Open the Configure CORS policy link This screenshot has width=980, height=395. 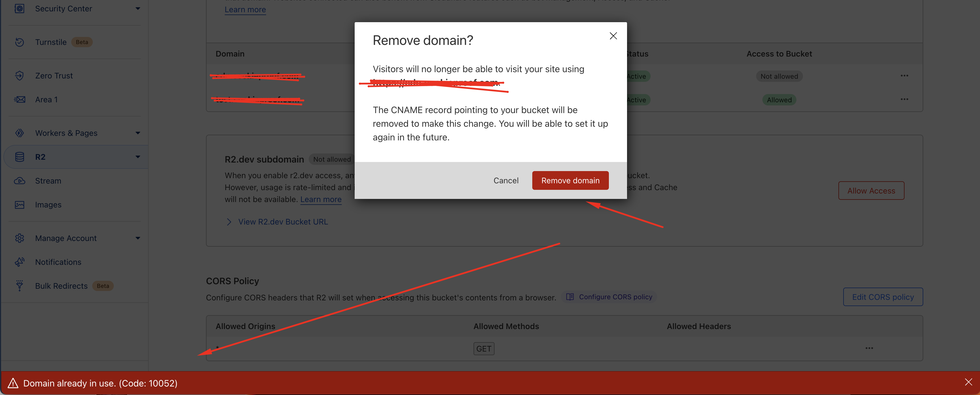[615, 297]
